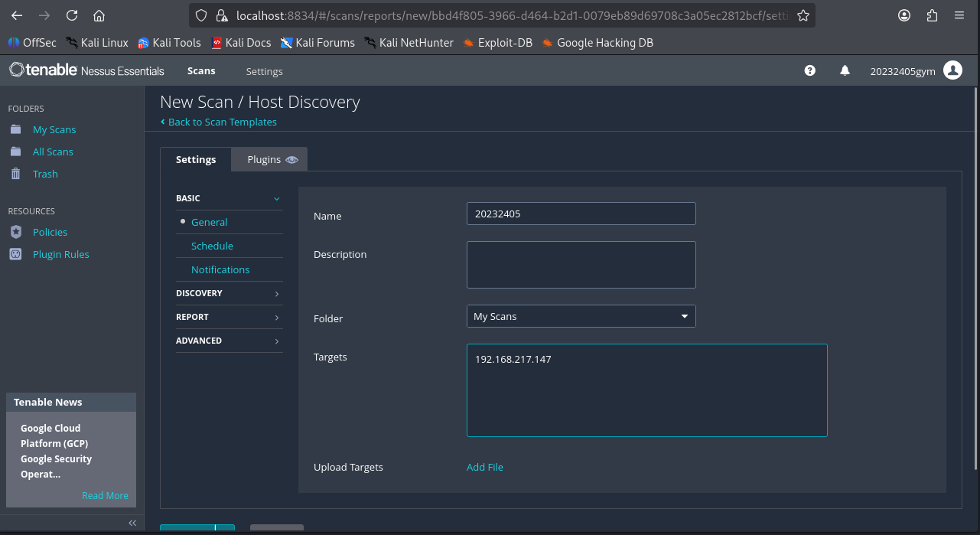Go Back to Scan Templates
Screen dimensions: 980x535
219,122
